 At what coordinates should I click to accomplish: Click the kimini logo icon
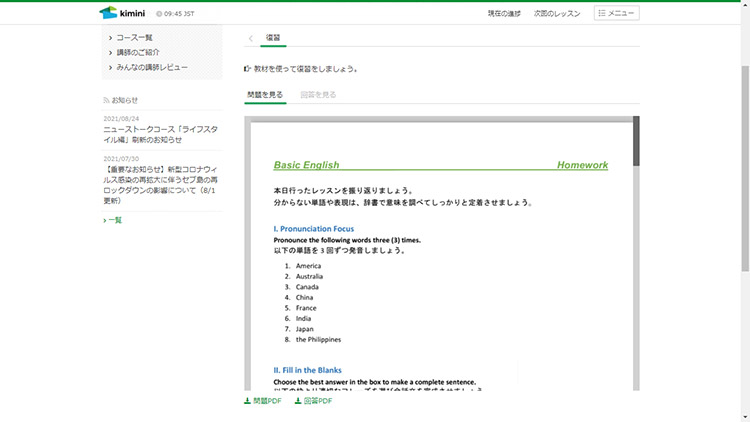click(x=108, y=13)
